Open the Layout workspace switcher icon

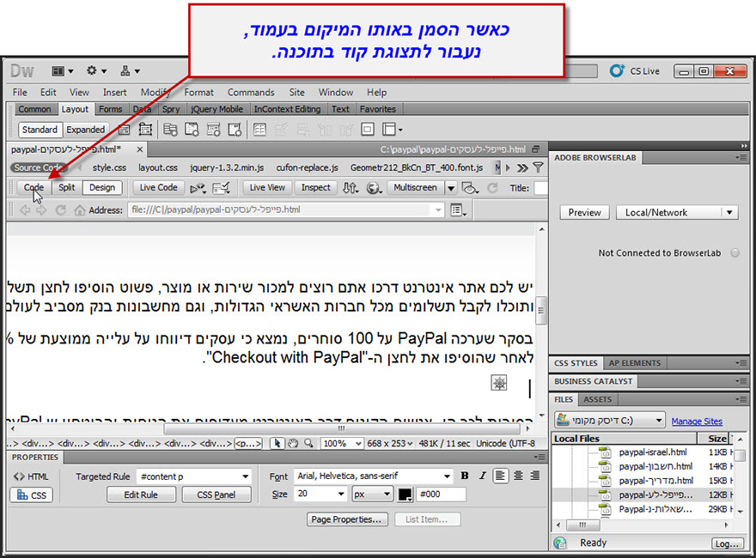click(62, 71)
